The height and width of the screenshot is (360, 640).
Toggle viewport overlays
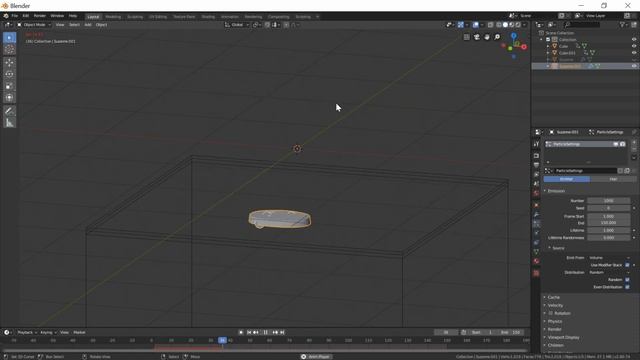(476, 25)
